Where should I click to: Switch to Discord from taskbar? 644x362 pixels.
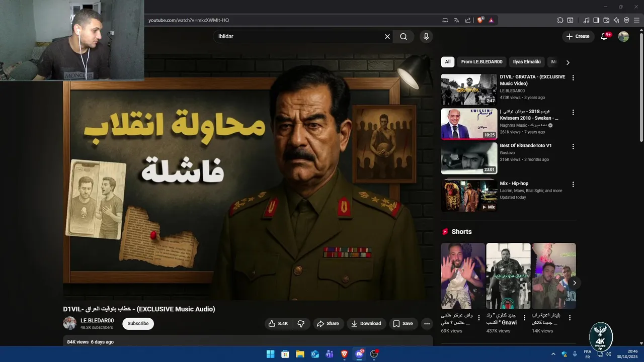(359, 354)
